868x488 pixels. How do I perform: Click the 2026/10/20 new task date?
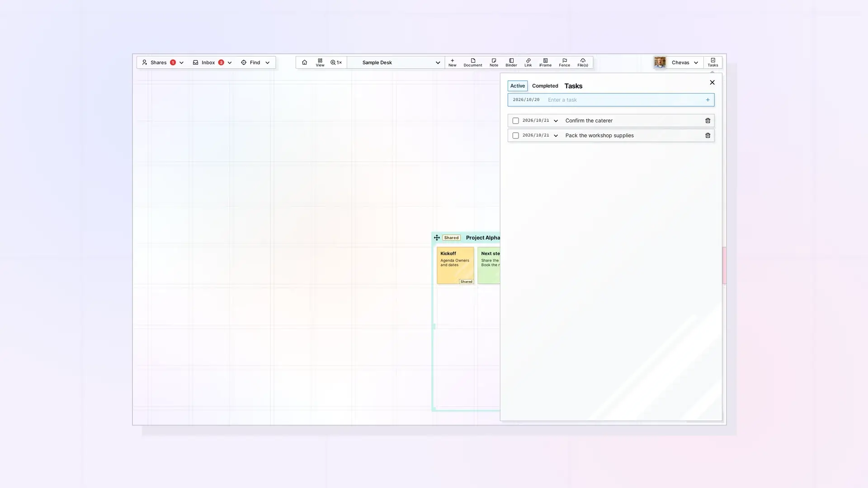tap(526, 100)
